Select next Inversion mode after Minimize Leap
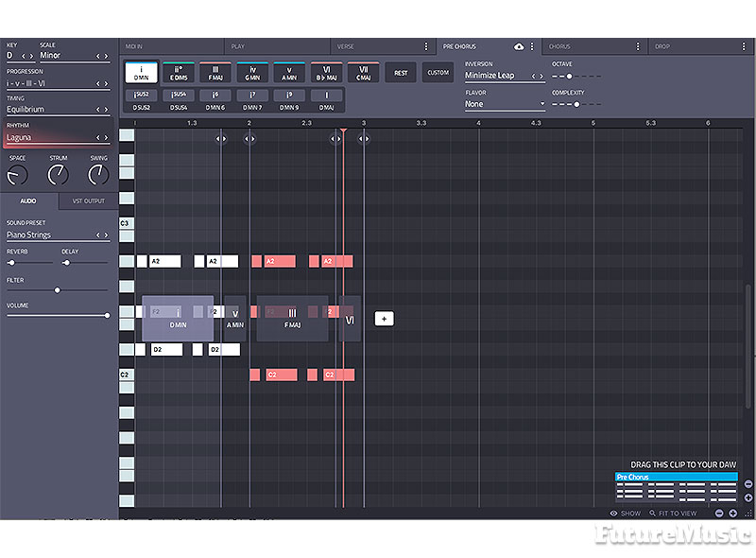The height and width of the screenshot is (558, 756). click(x=541, y=77)
